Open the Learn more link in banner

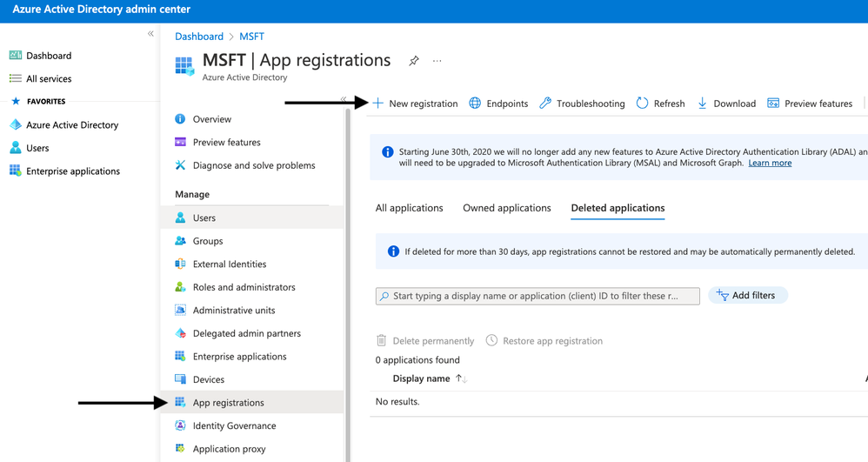click(x=770, y=163)
